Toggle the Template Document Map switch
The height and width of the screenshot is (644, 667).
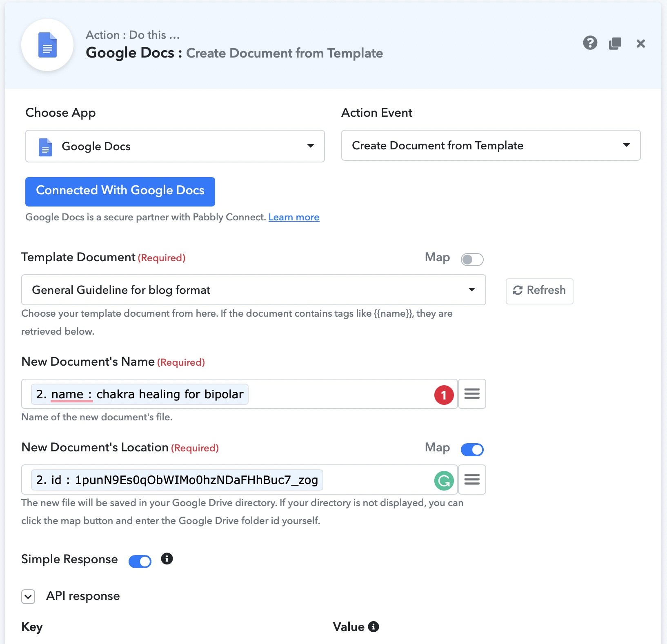[x=472, y=259]
